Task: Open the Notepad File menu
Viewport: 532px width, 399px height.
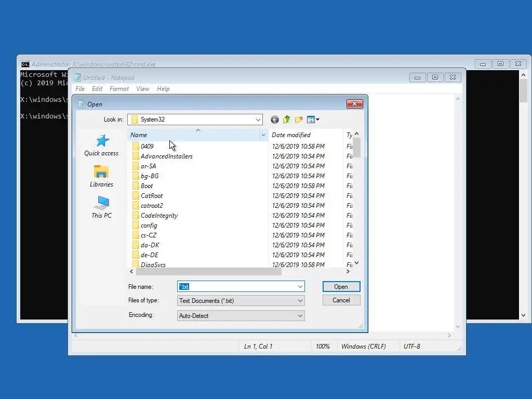Action: tap(80, 89)
